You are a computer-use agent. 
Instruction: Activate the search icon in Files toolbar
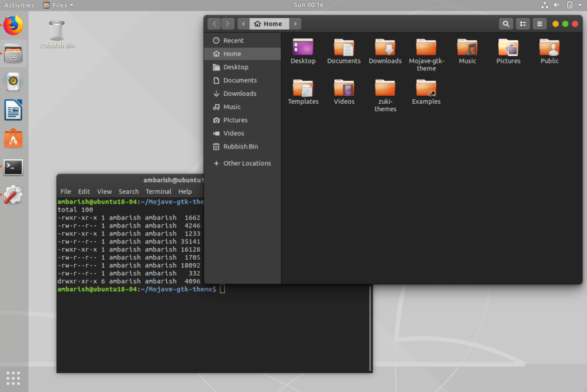click(x=505, y=23)
